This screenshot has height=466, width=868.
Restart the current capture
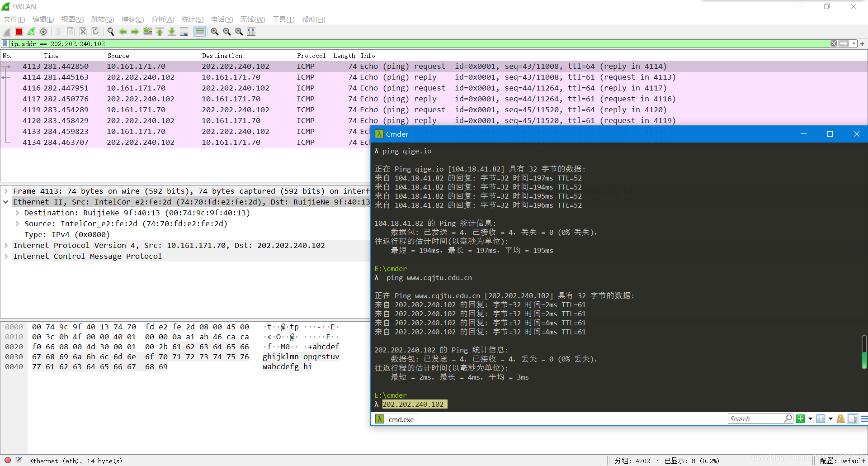(31, 32)
